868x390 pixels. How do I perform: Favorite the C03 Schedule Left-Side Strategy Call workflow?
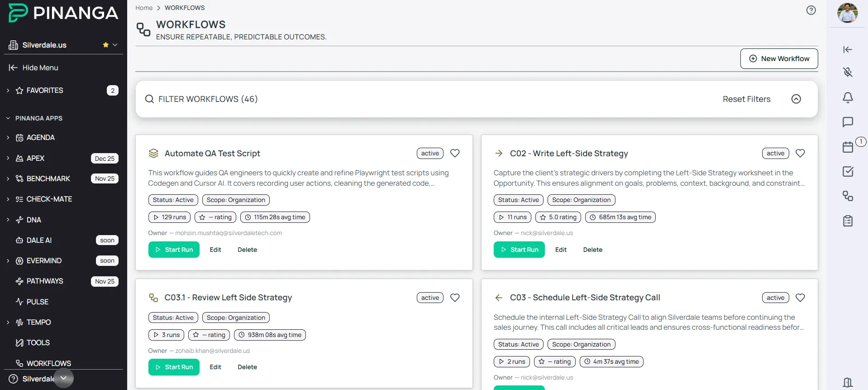[x=800, y=298]
